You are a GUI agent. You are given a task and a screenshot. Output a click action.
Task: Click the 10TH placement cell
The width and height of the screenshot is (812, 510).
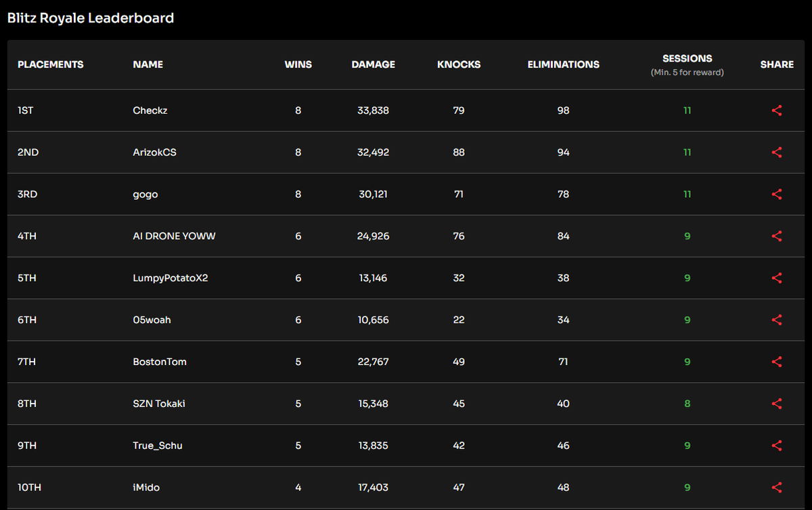click(30, 488)
